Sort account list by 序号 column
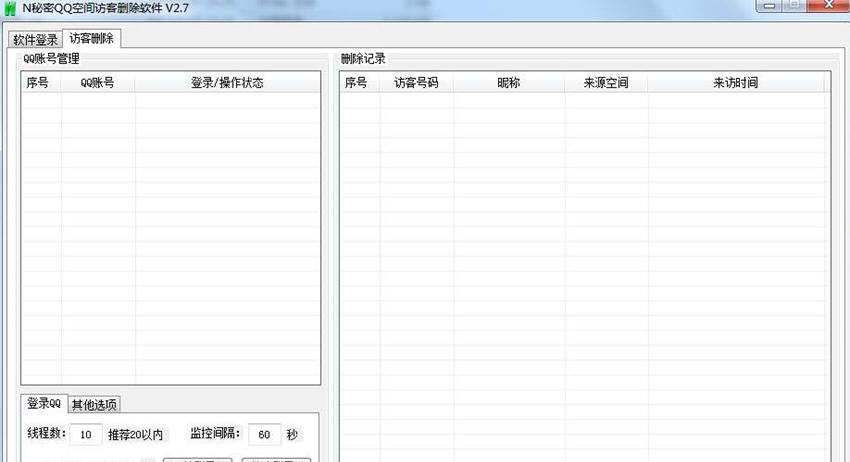Viewport: 850px width, 462px height. pyautogui.click(x=41, y=82)
